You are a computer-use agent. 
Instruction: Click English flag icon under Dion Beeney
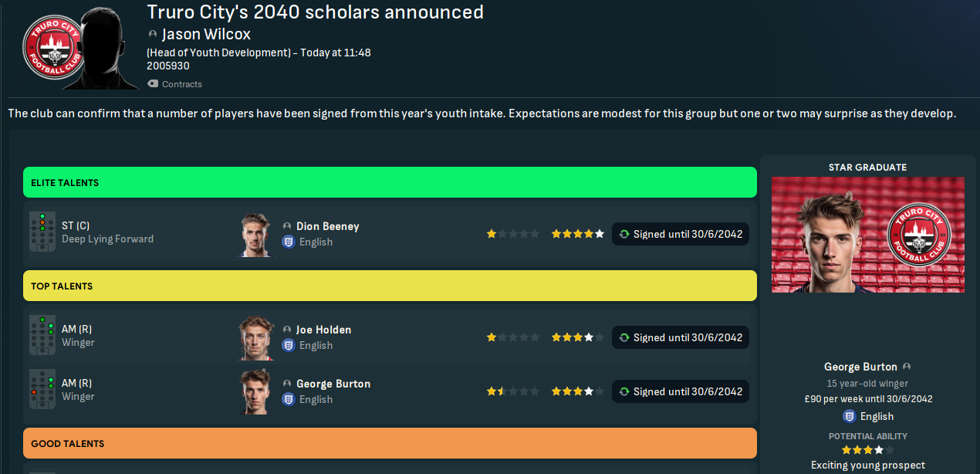289,242
